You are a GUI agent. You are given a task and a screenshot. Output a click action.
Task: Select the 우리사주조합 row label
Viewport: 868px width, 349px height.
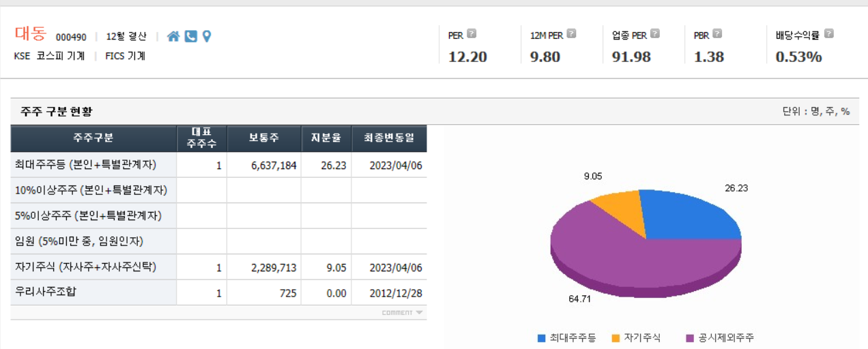click(46, 293)
